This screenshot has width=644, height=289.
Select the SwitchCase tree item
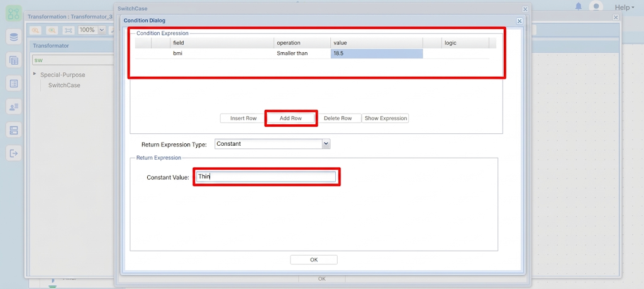pos(64,85)
